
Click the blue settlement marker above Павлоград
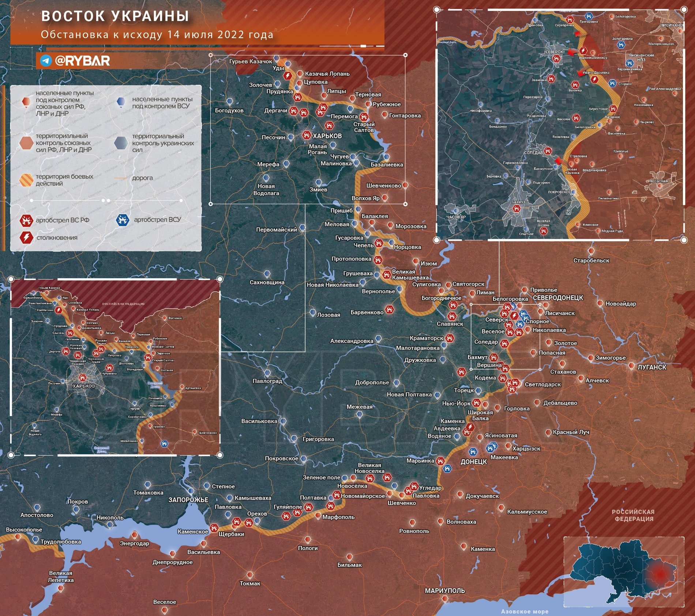[x=267, y=373]
